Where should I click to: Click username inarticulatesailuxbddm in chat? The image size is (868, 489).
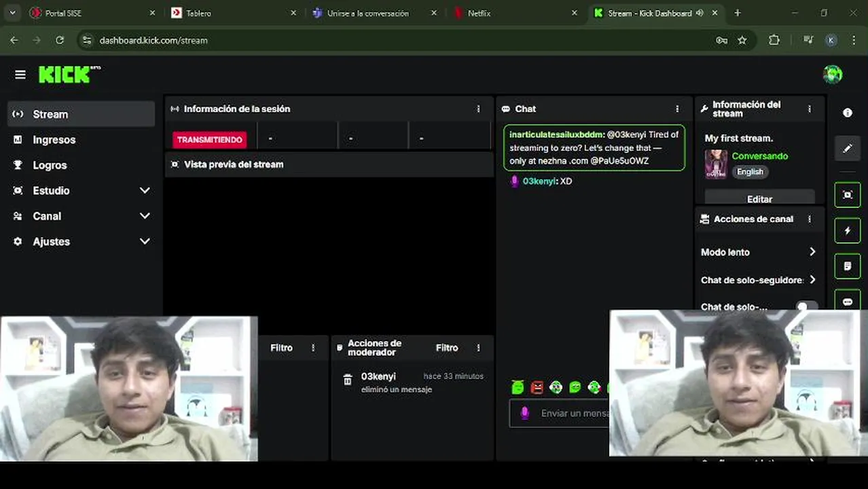point(556,134)
